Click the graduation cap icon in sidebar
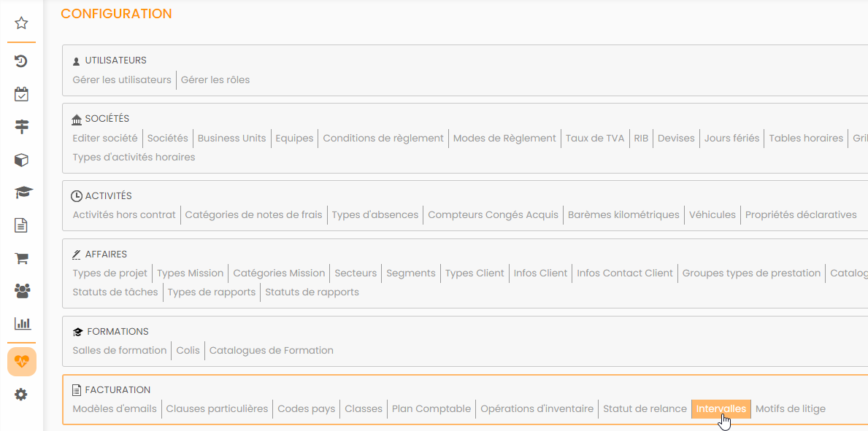Screen dimensions: 868x431 click(x=23, y=193)
